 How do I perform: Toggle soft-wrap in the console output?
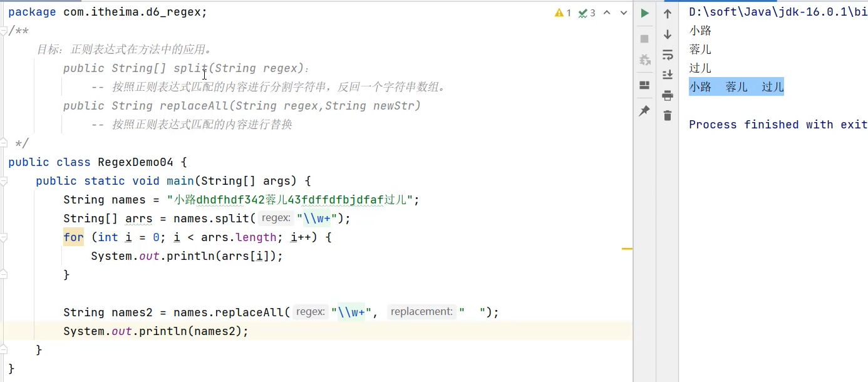point(668,54)
